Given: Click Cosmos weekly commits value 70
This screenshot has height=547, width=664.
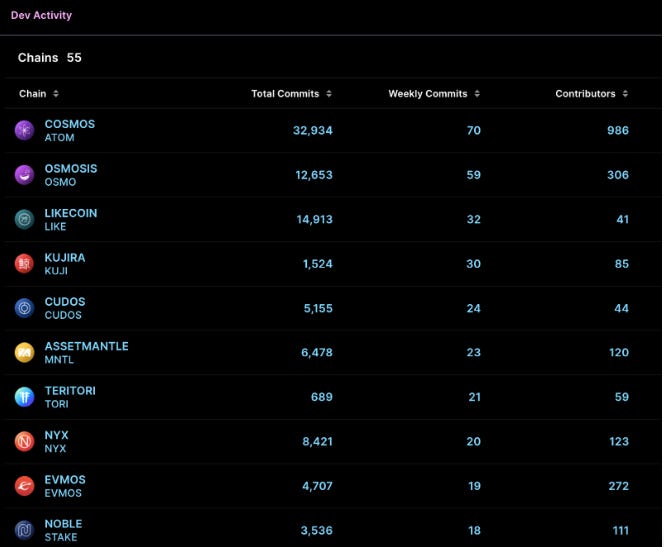Looking at the screenshot, I should (x=473, y=130).
